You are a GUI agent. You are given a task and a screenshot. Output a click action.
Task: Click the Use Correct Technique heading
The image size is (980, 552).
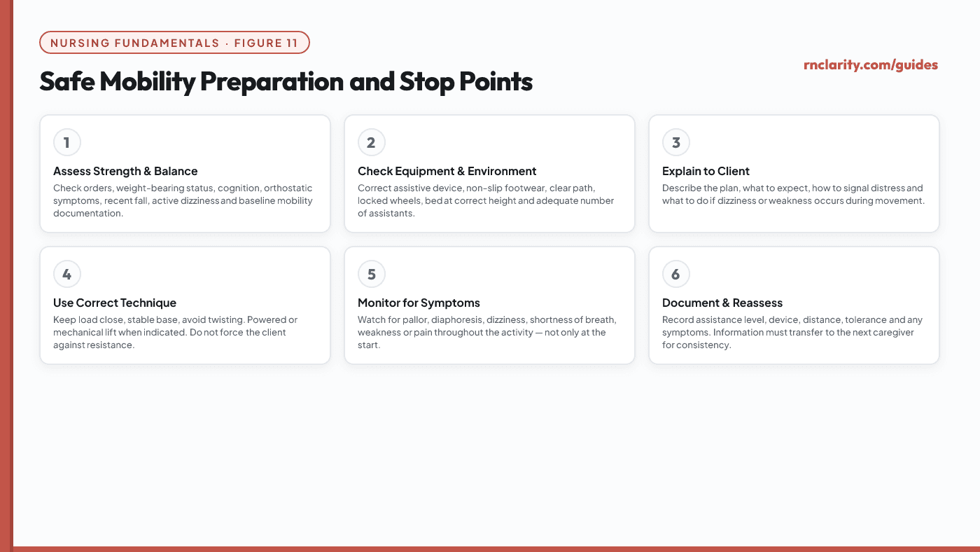pos(115,303)
